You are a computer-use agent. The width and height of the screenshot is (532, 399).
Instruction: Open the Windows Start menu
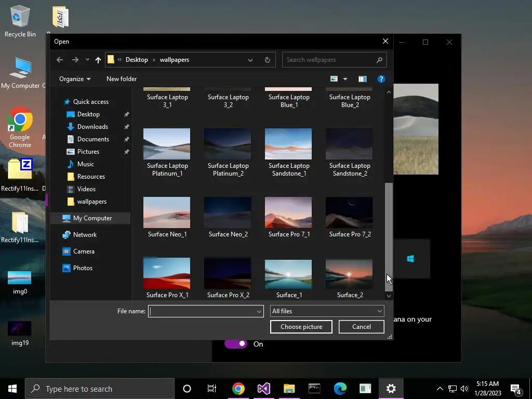[12, 389]
